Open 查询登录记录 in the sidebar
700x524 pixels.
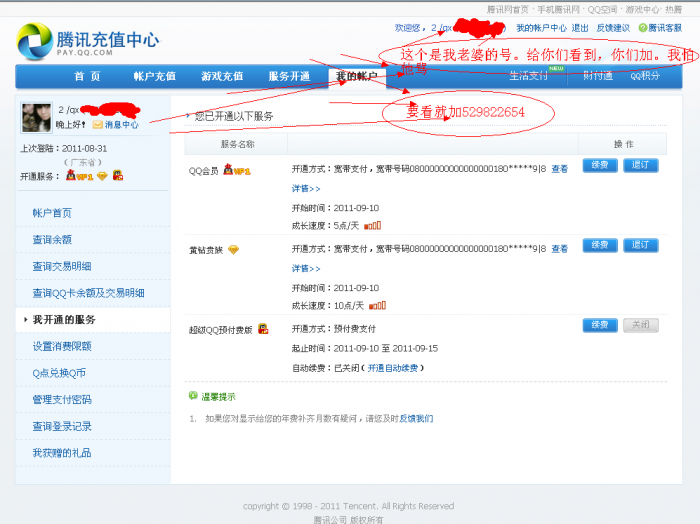coord(62,426)
